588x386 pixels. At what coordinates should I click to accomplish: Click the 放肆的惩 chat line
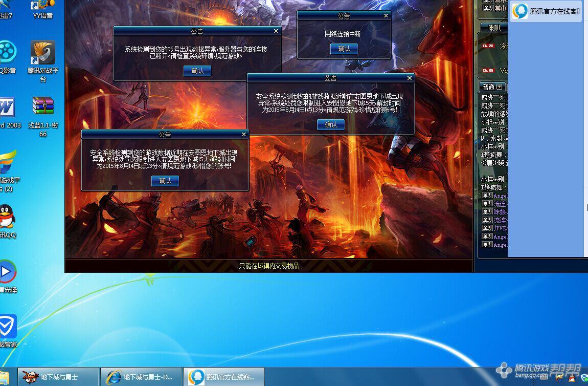pos(494,114)
